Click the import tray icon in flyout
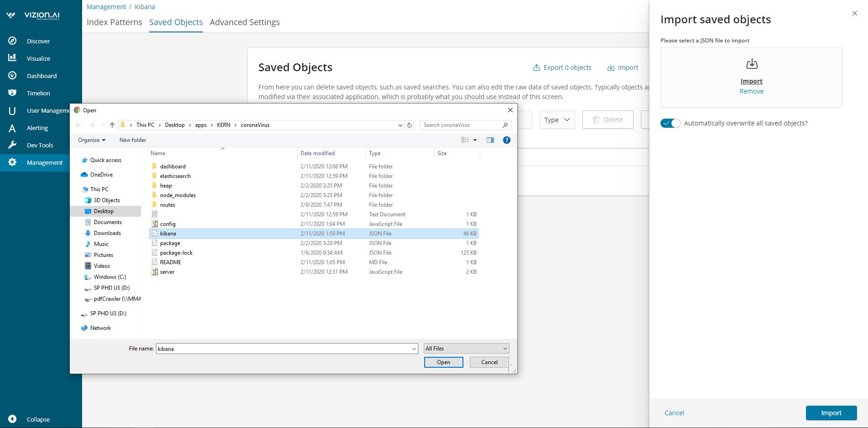868x428 pixels. click(752, 64)
